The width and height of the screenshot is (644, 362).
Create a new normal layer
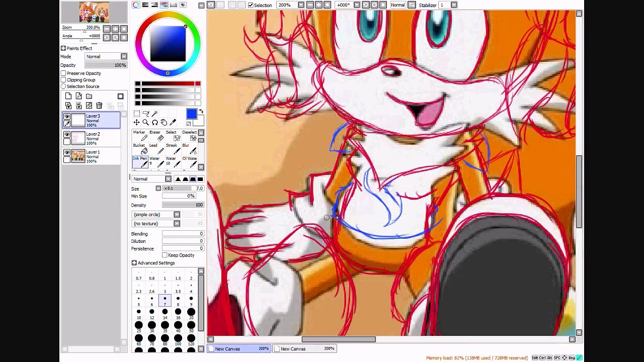(68, 96)
